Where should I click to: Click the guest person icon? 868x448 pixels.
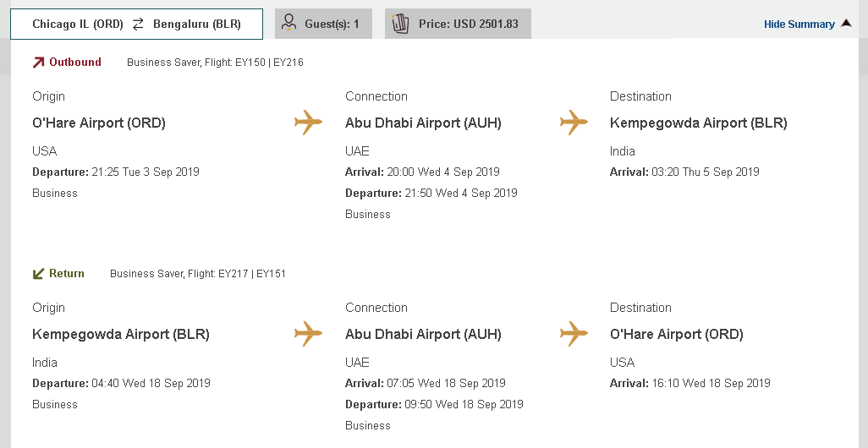click(x=289, y=23)
